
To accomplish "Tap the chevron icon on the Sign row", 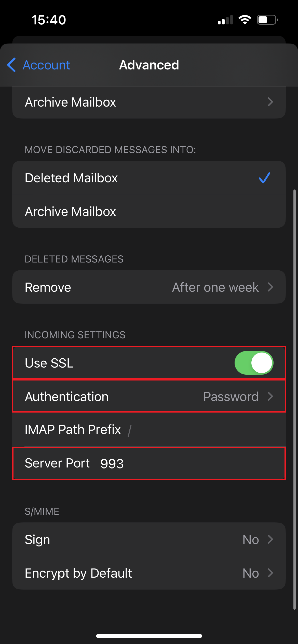I will pyautogui.click(x=271, y=539).
